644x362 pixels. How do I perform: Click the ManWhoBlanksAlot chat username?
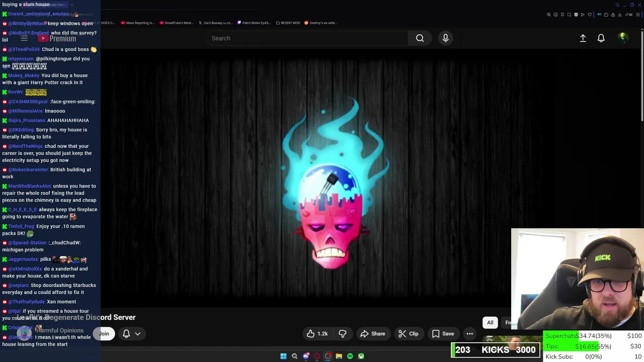pyautogui.click(x=30, y=186)
